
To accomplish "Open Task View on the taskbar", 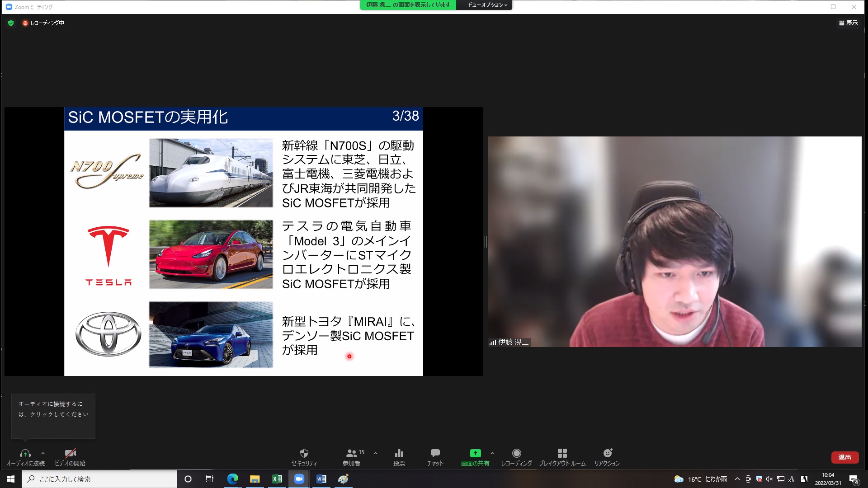I will [210, 479].
